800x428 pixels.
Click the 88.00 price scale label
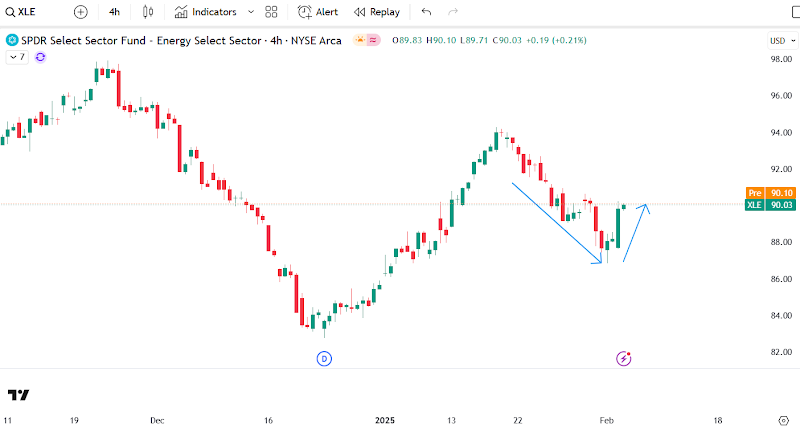point(781,242)
